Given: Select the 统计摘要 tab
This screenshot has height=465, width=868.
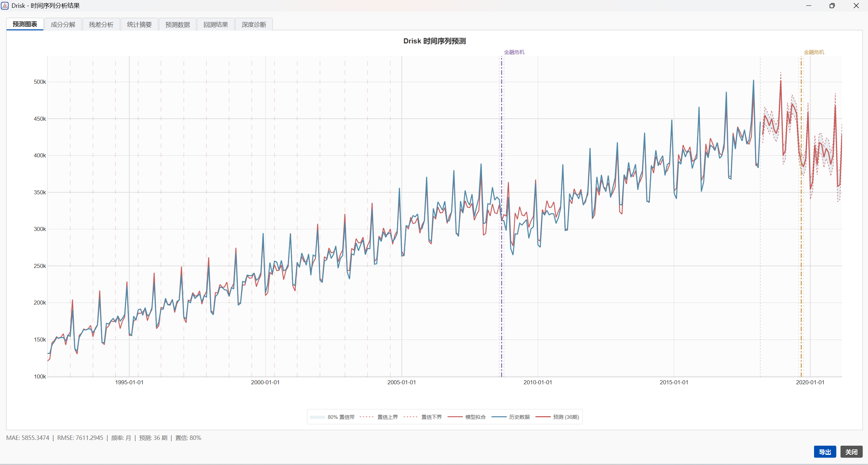Looking at the screenshot, I should pyautogui.click(x=139, y=24).
